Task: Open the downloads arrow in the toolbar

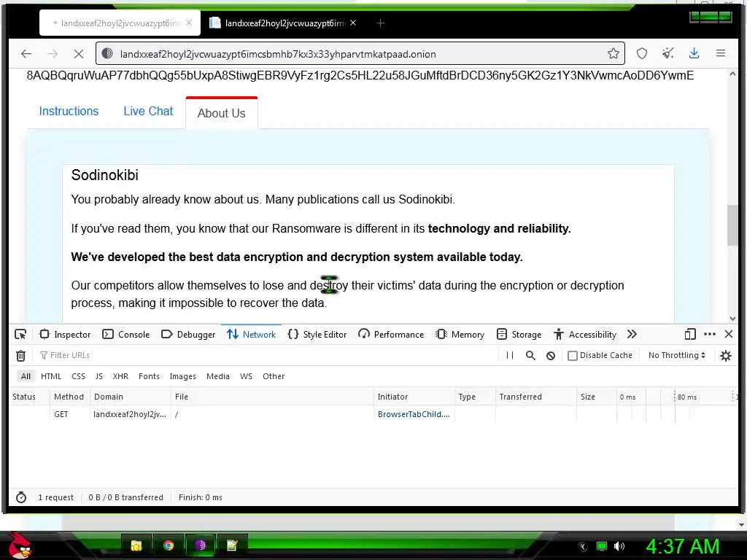Action: pyautogui.click(x=694, y=54)
